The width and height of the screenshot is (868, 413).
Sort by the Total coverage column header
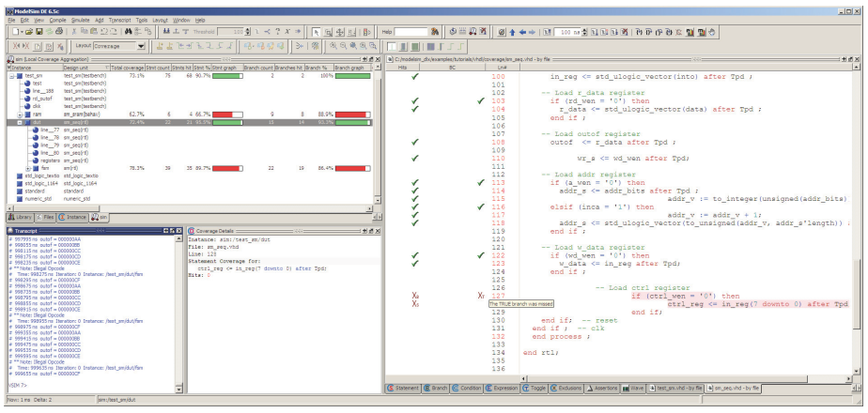point(127,68)
